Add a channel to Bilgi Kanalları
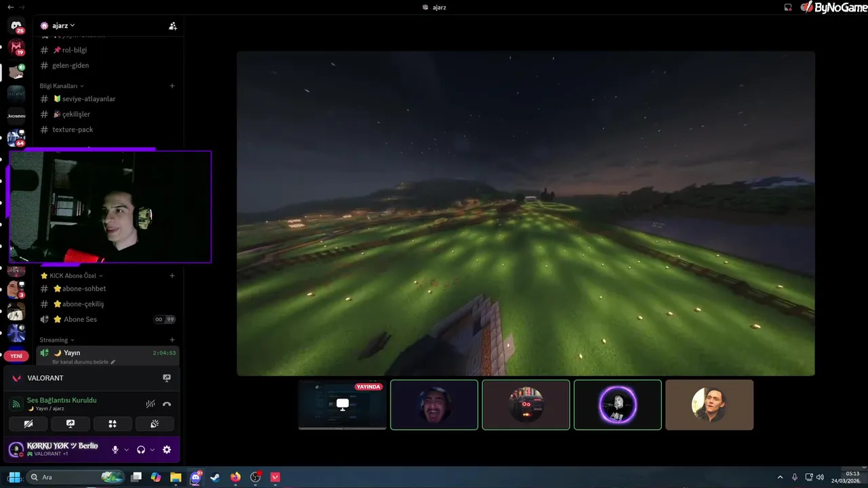 pos(172,86)
